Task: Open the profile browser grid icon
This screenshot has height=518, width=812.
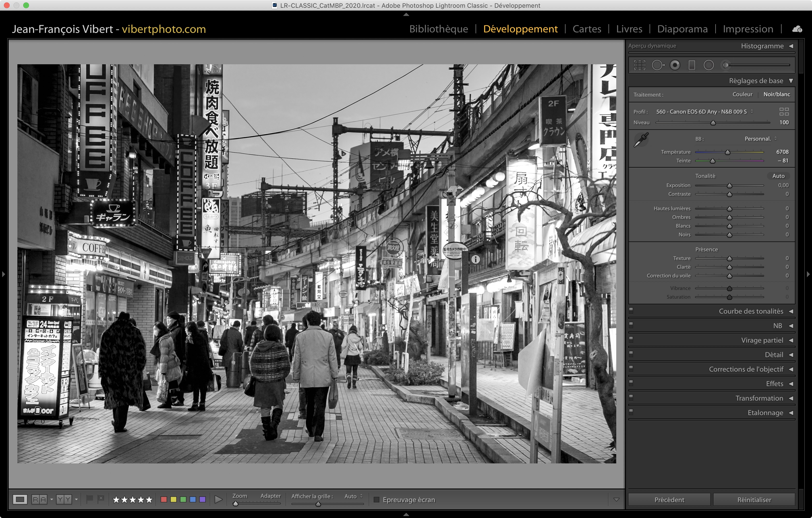Action: click(784, 112)
